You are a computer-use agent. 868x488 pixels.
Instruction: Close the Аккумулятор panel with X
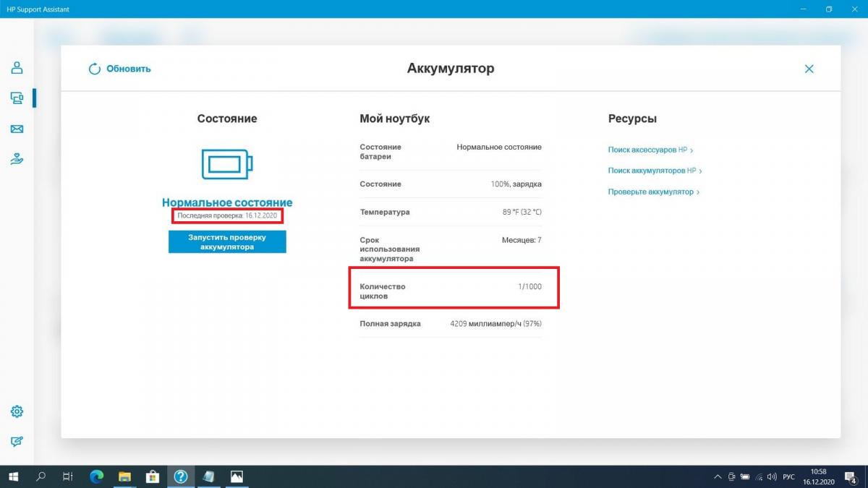pyautogui.click(x=809, y=69)
